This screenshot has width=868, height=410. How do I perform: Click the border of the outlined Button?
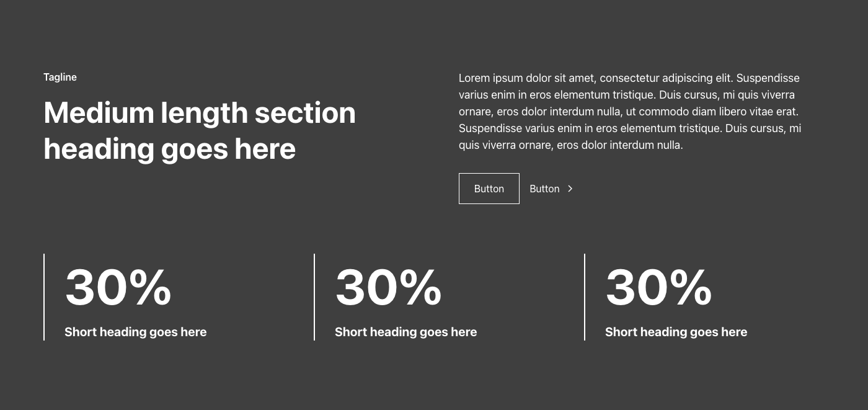489,174
